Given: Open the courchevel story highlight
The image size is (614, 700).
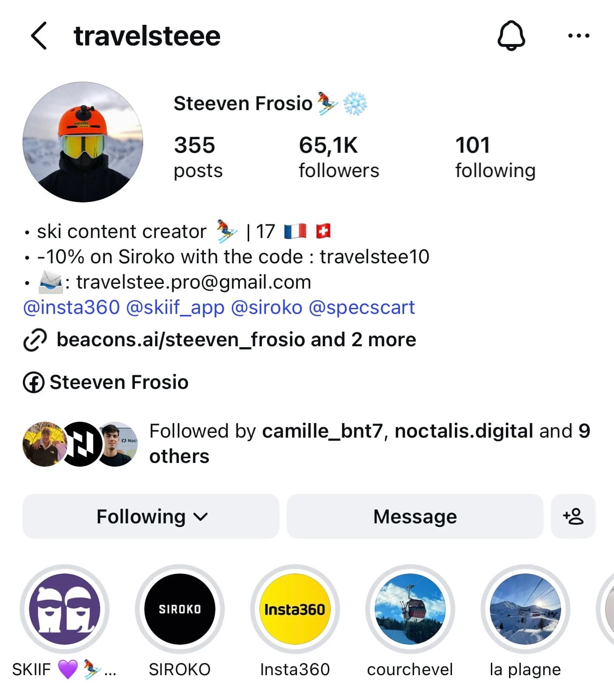Looking at the screenshot, I should (410, 609).
